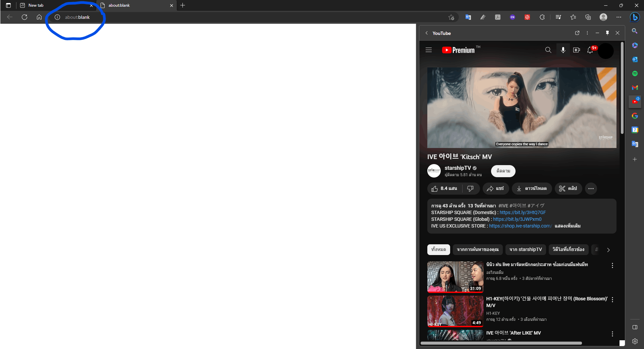Screen dimensions: 644x349
Task: Open the YouTube hamburger menu
Action: [x=429, y=50]
